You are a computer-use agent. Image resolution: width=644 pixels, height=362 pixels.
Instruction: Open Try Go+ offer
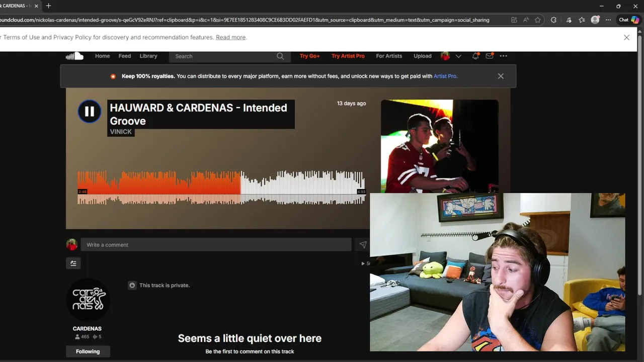click(x=309, y=56)
